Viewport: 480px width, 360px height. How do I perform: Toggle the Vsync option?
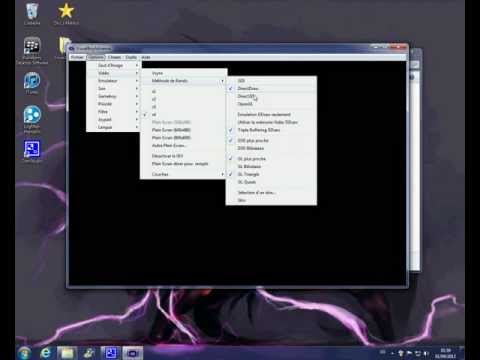click(x=183, y=73)
